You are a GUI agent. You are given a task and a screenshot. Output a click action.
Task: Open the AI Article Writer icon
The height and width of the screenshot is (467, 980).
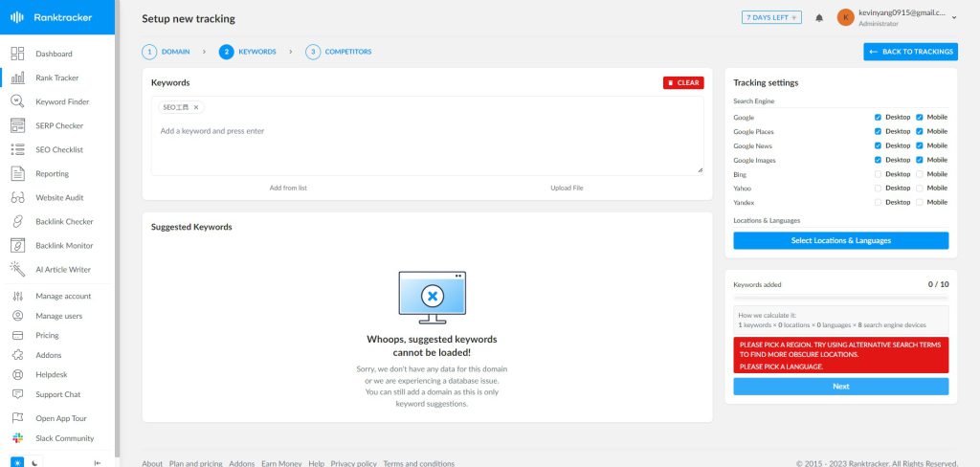(17, 269)
